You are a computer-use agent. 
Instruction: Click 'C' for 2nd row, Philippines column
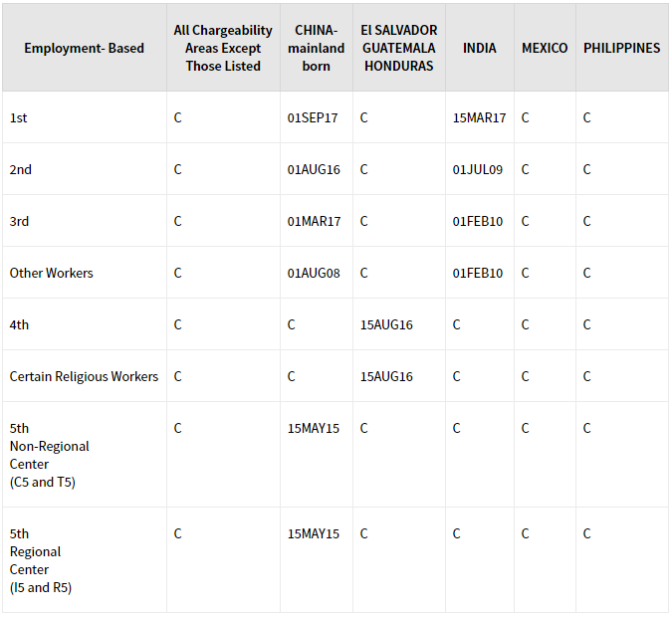(587, 169)
